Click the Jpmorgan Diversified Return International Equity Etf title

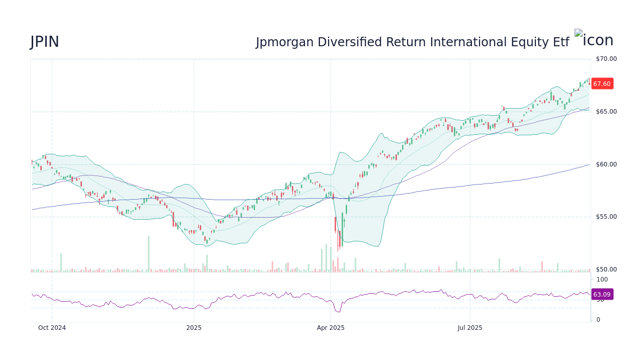coord(413,43)
